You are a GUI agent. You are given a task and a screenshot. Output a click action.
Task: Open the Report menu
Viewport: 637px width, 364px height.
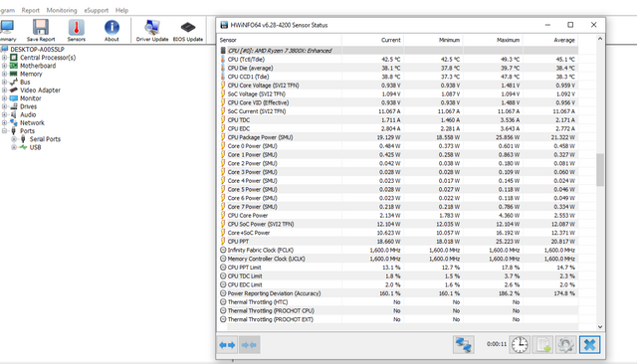click(x=31, y=10)
